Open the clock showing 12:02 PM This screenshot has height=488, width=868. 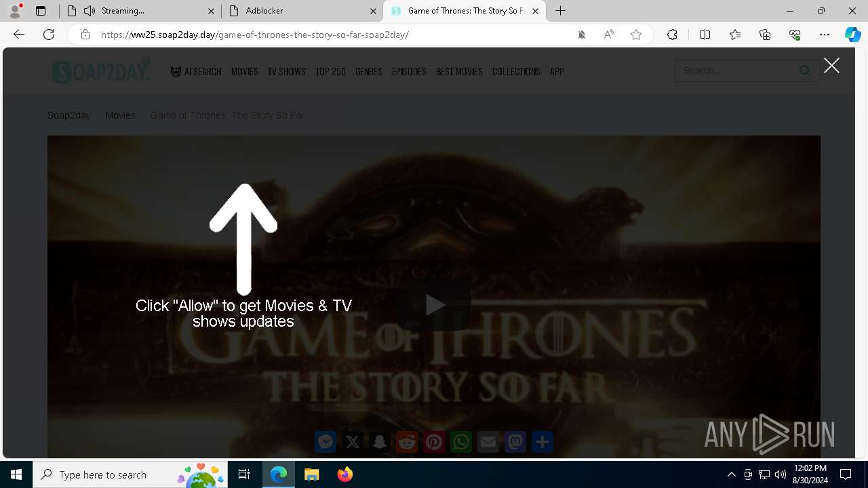810,474
